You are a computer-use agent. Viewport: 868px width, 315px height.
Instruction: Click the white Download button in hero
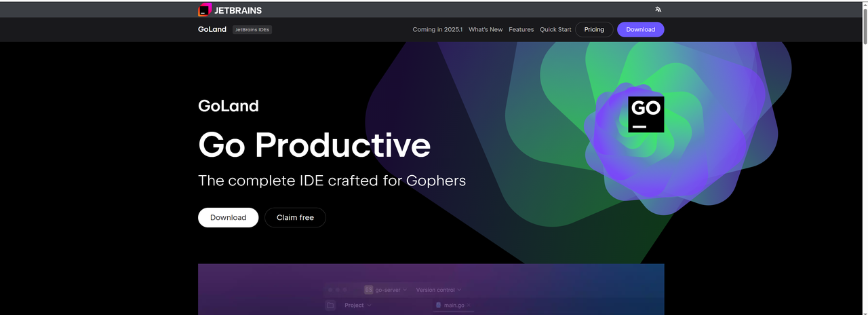pos(228,217)
